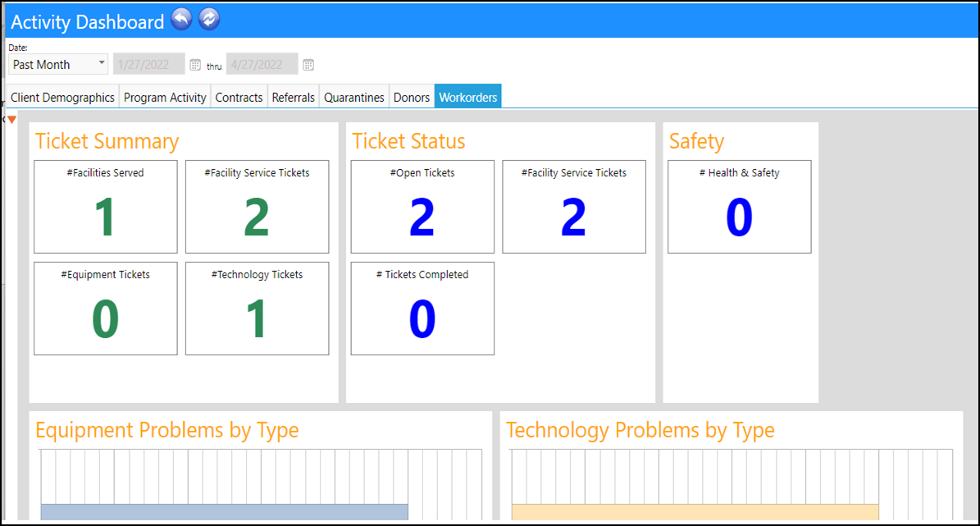
Task: Click the Safety heading
Action: coord(696,141)
